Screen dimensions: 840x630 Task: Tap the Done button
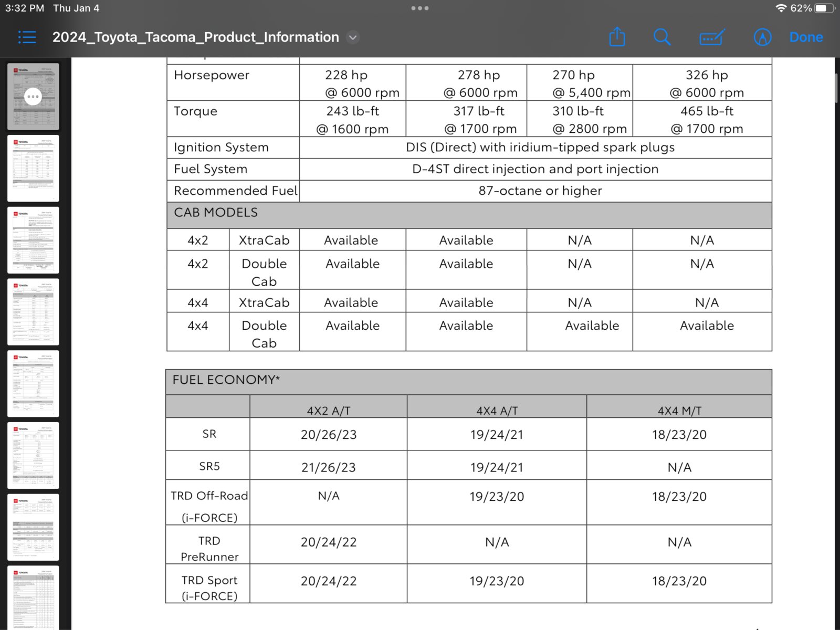(x=806, y=37)
